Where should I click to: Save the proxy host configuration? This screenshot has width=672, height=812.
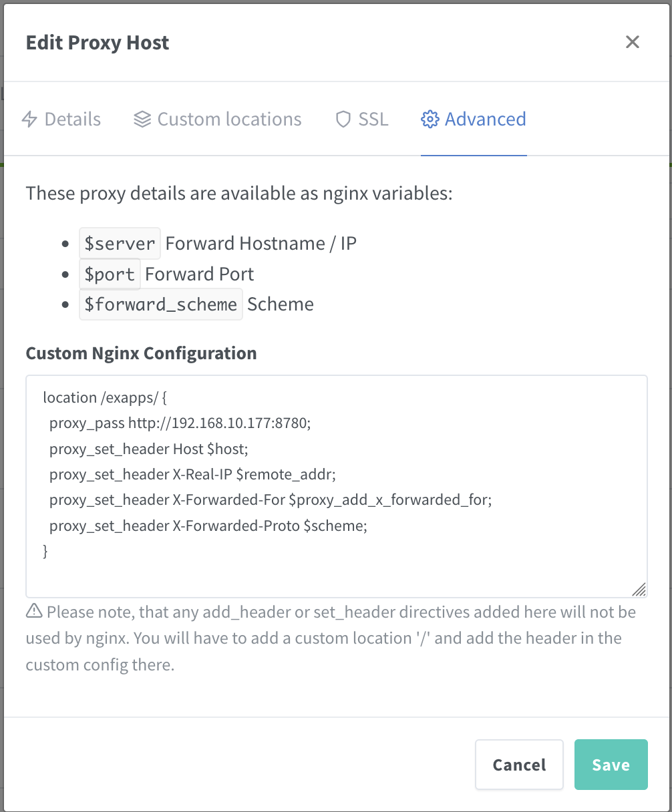point(611,765)
